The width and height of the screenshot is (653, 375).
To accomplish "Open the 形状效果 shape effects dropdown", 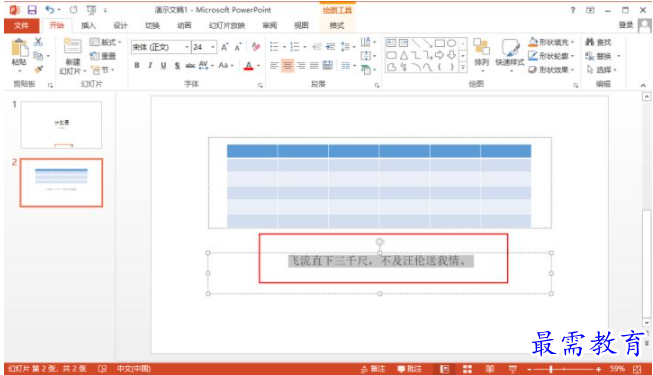I will pos(551,70).
